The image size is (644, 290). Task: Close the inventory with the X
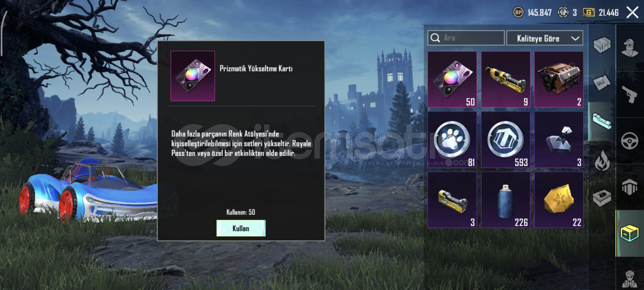point(632,12)
